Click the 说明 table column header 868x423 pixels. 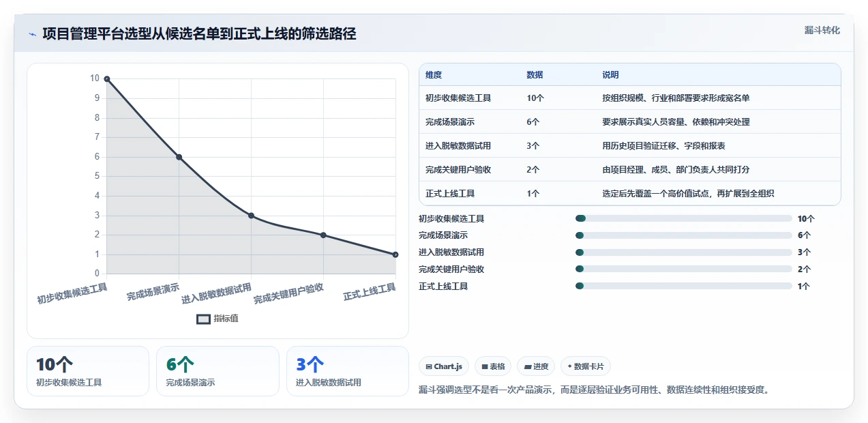[x=610, y=75]
